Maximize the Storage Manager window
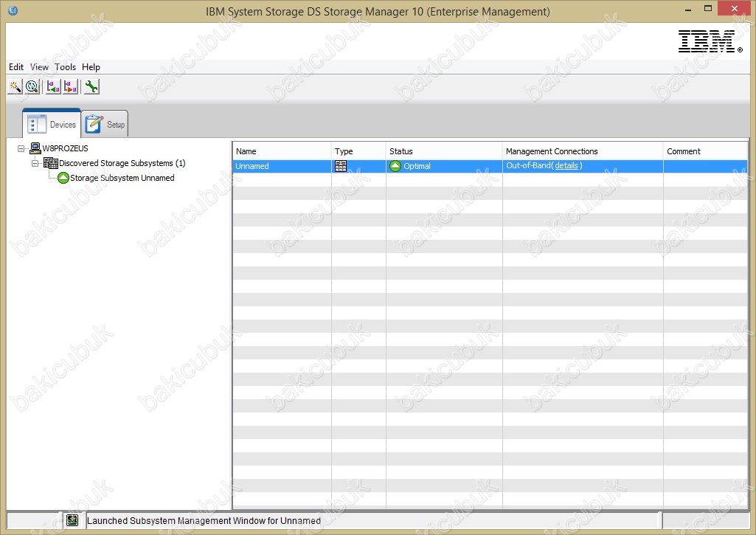Image resolution: width=756 pixels, height=535 pixels. click(708, 9)
